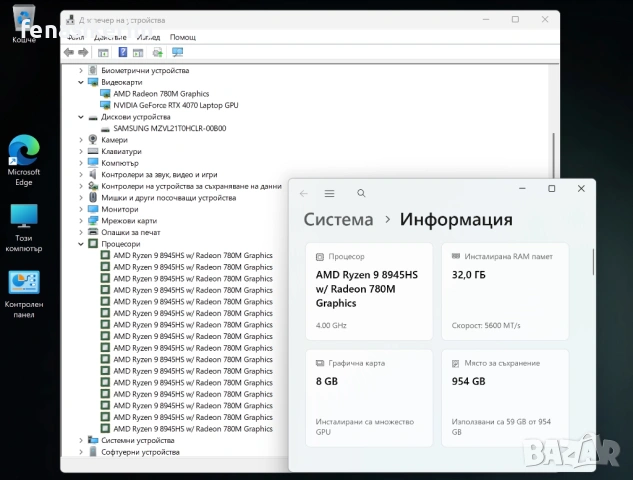Click the Процесори category icon

93,244
